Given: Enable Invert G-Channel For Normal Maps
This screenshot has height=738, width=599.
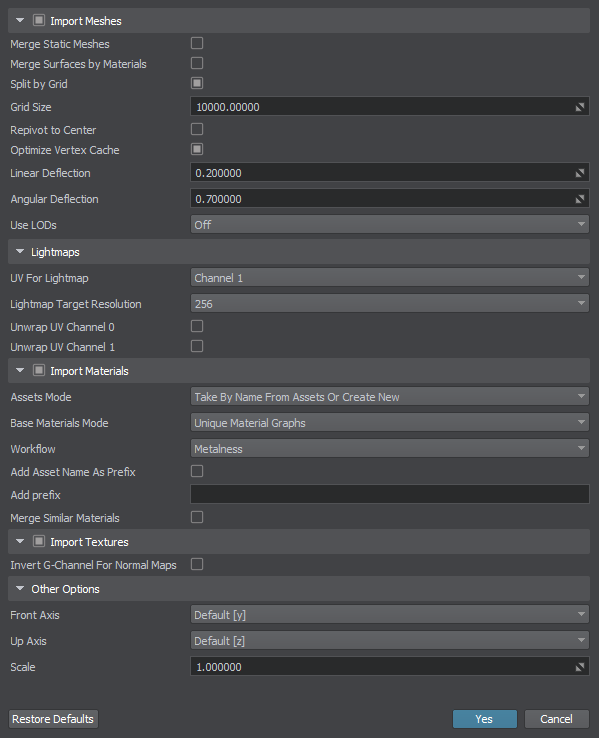Looking at the screenshot, I should point(197,564).
